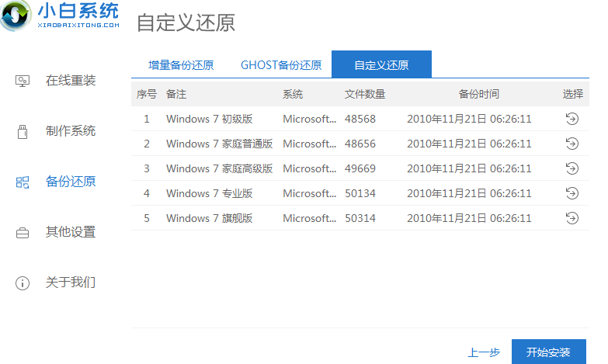Select restore icon for Windows 7 初级版
This screenshot has width=608, height=364.
pos(572,119)
